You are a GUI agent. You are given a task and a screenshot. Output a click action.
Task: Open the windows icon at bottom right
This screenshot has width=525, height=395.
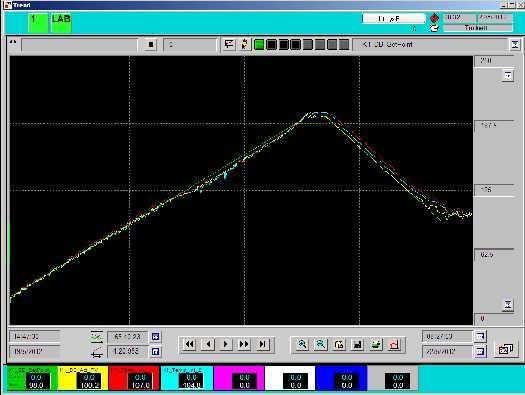tap(506, 349)
